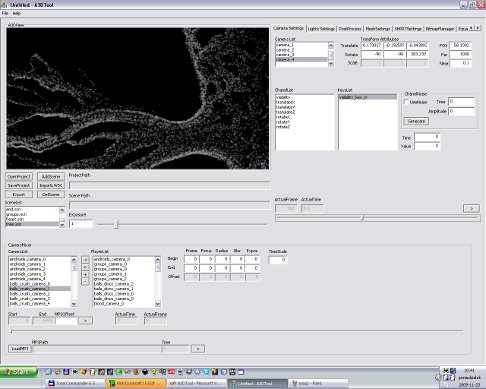Select translateX in the ChannelList

pos(286,102)
